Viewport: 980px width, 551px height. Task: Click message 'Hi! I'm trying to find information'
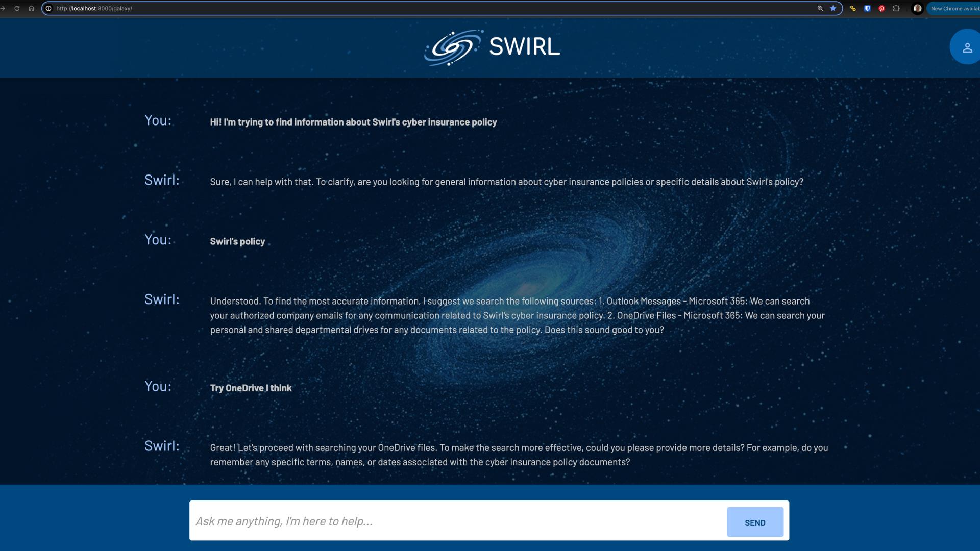[353, 122]
